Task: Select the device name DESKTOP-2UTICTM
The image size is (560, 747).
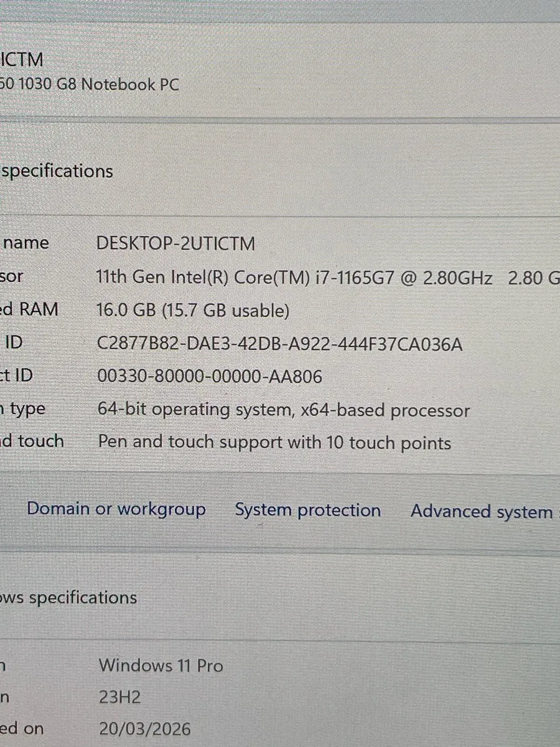Action: click(176, 243)
